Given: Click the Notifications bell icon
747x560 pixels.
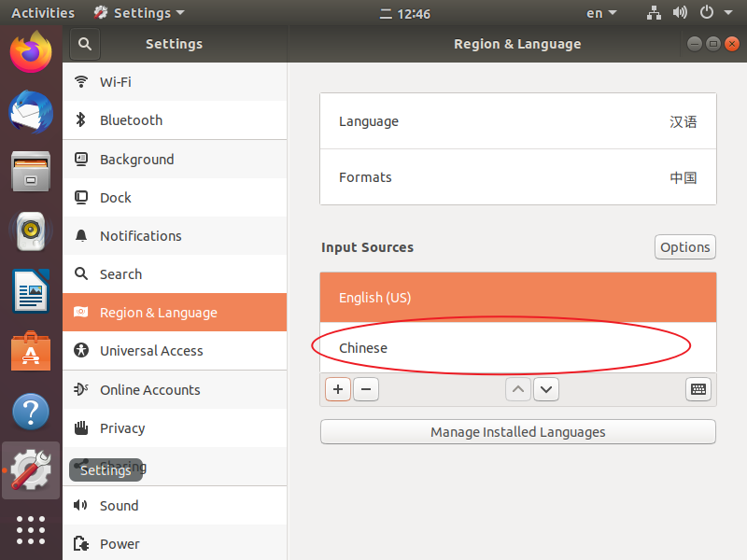Looking at the screenshot, I should [x=81, y=236].
